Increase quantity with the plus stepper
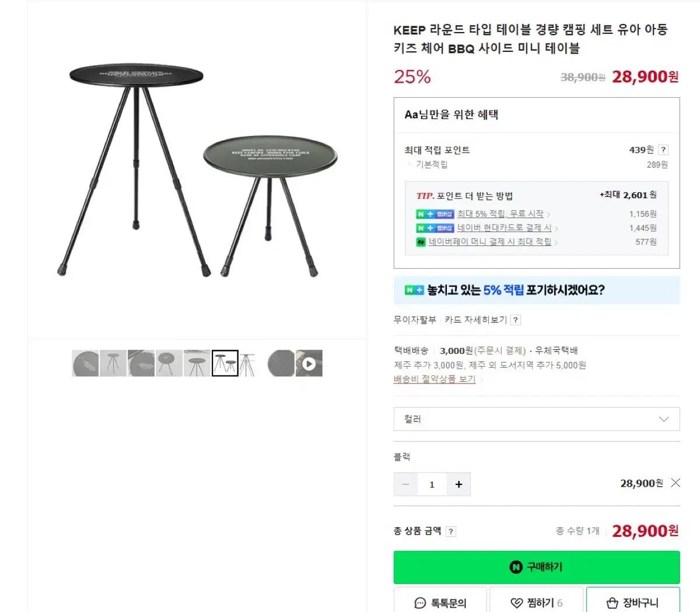 click(459, 484)
